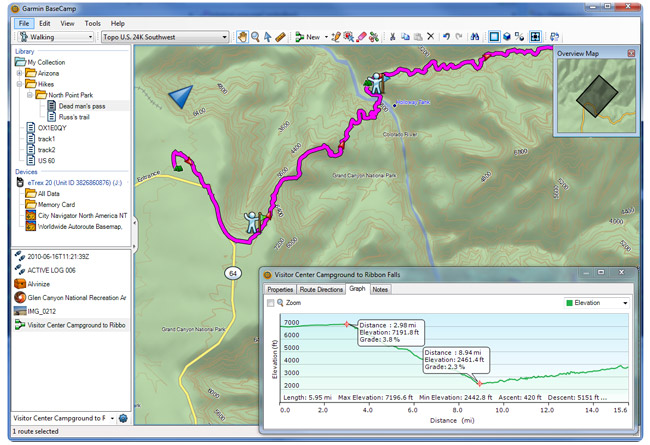Open the Help menu
This screenshot has width=650, height=445.
click(x=118, y=24)
